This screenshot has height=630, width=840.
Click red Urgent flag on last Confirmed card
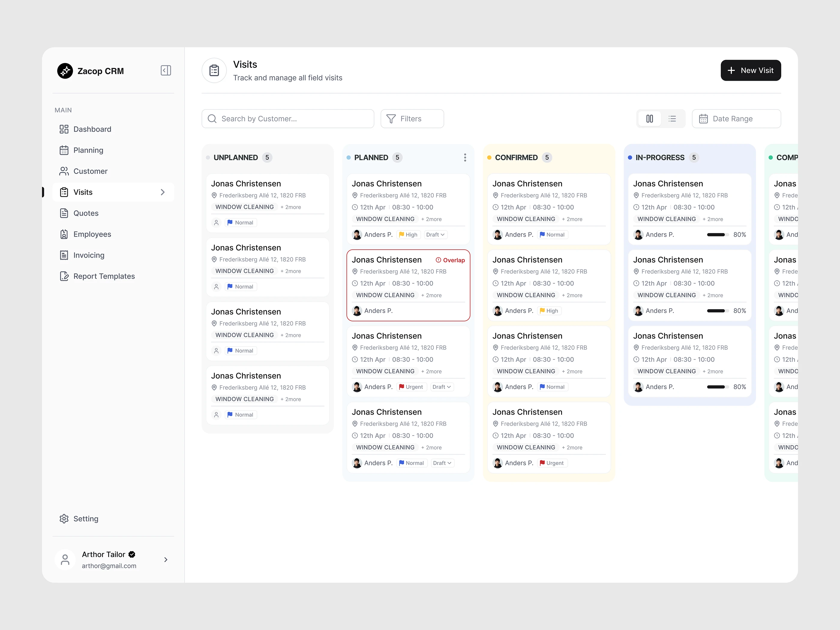542,463
